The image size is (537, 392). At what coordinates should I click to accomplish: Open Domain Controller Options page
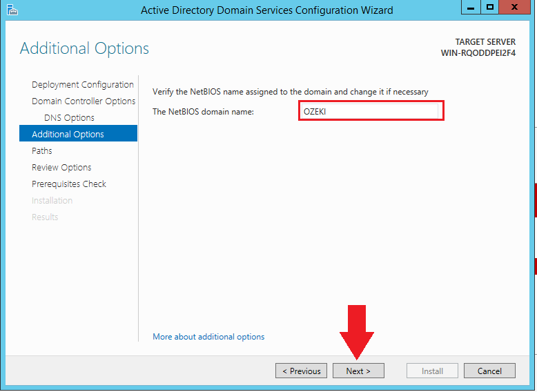83,101
